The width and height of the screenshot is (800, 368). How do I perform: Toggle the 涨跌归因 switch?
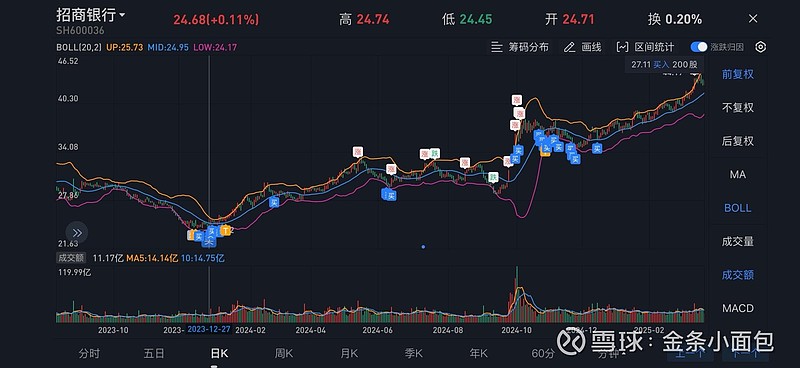pos(698,47)
